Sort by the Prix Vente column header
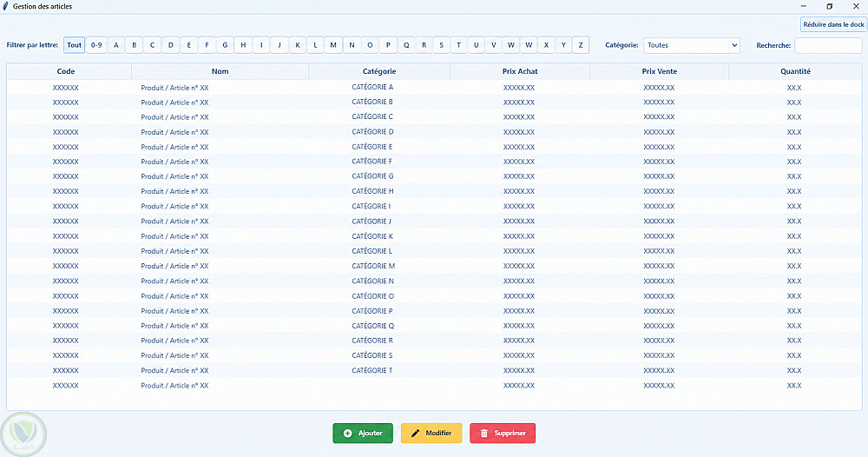The height and width of the screenshot is (457, 868). (x=660, y=71)
